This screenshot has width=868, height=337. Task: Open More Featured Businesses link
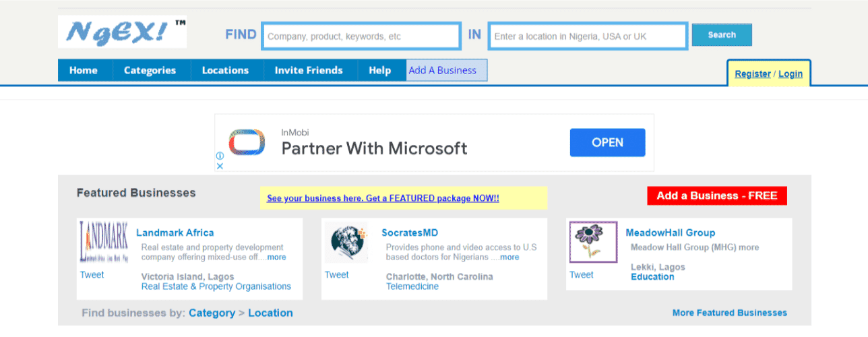pyautogui.click(x=730, y=313)
